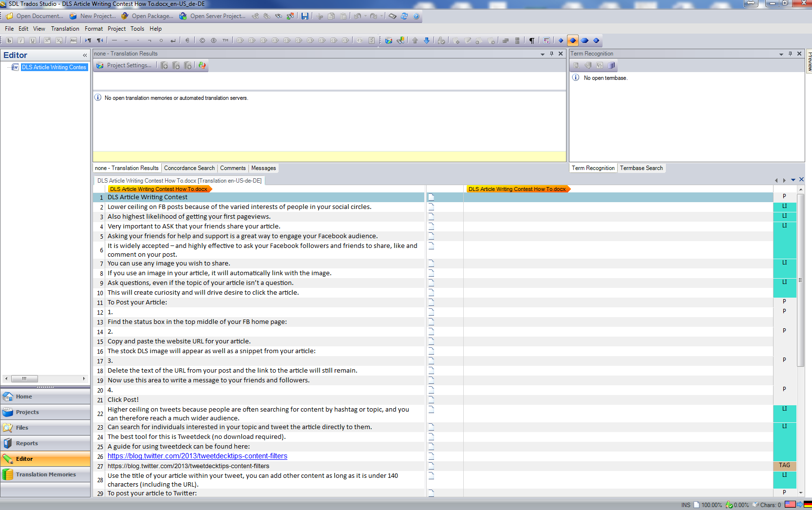
Task: Open the Format menu
Action: click(x=94, y=29)
